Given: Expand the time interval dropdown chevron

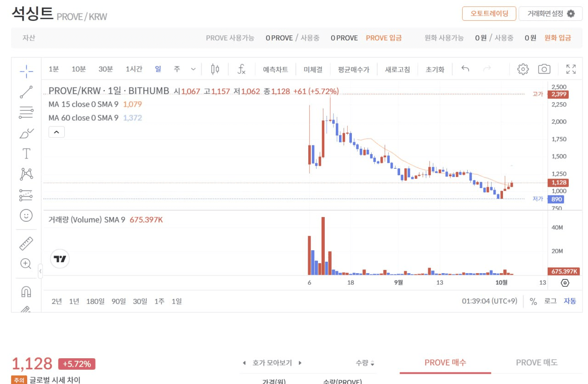Looking at the screenshot, I should point(193,69).
